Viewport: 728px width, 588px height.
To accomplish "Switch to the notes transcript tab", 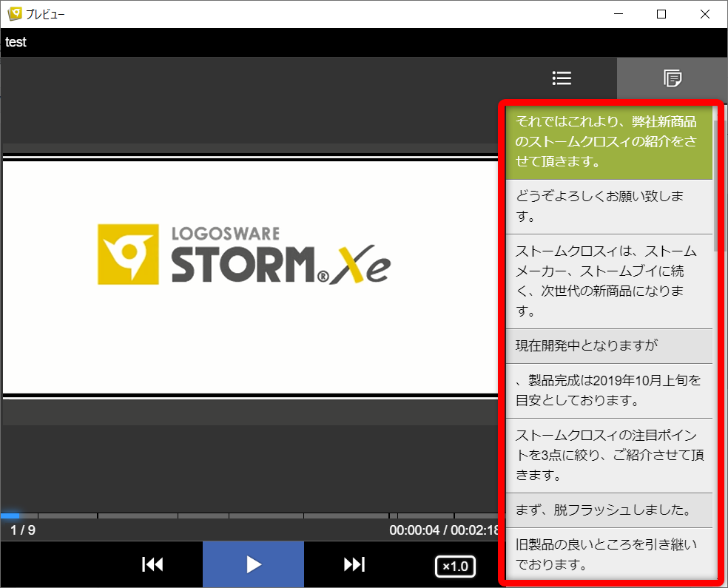I will point(672,78).
